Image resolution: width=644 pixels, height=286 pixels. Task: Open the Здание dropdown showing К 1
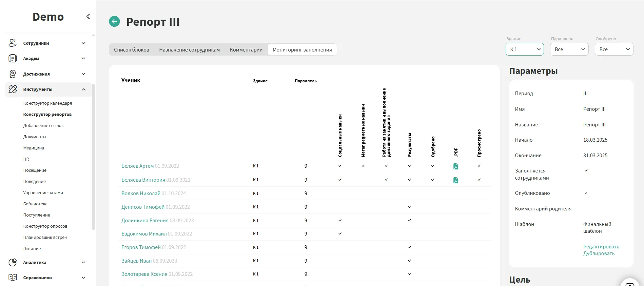point(524,49)
